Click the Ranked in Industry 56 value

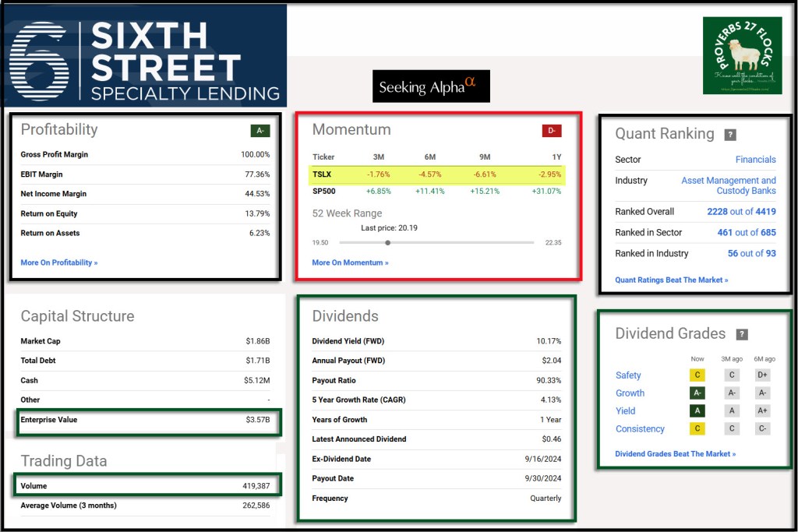733,253
